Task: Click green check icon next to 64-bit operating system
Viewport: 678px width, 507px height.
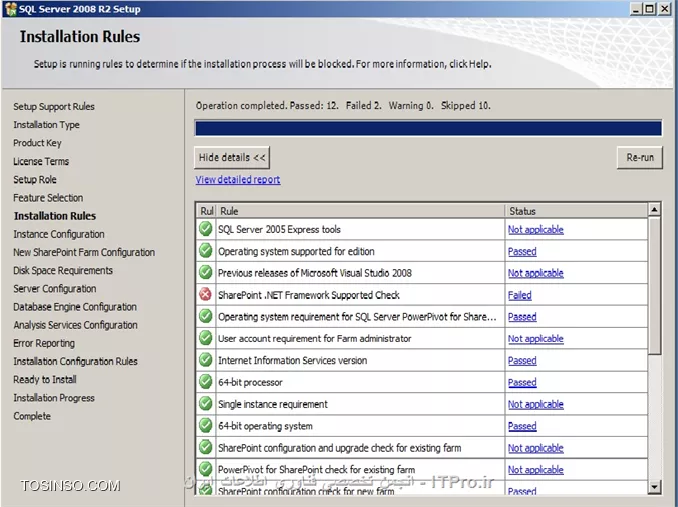Action: 206,426
